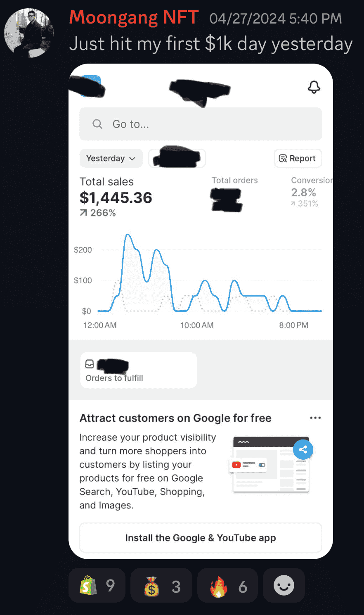The image size is (364, 615).
Task: Click the Report button
Action: [x=298, y=158]
